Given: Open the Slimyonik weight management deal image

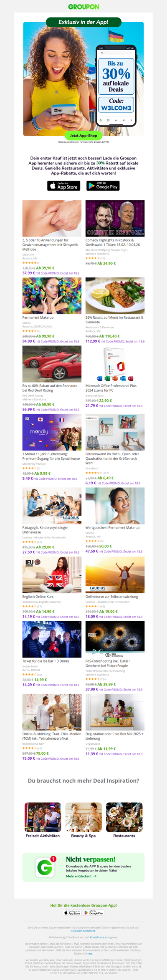Looking at the screenshot, I should point(52,218).
